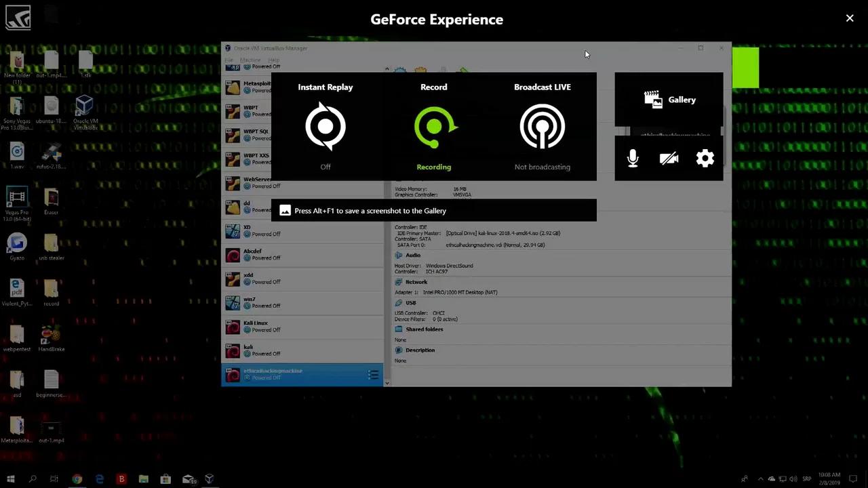Click the record folder on desktop
The width and height of the screenshot is (868, 488).
pos(51,293)
